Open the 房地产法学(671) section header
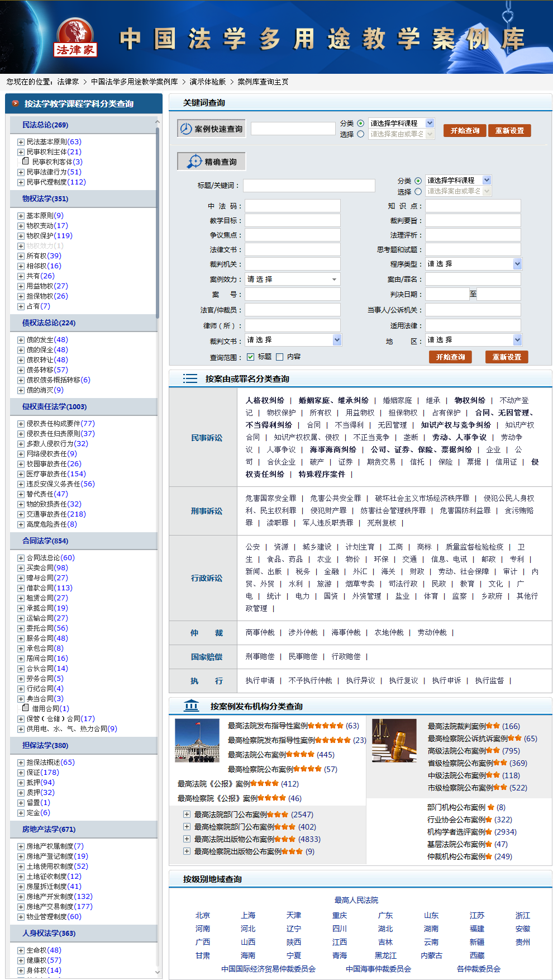 click(83, 829)
